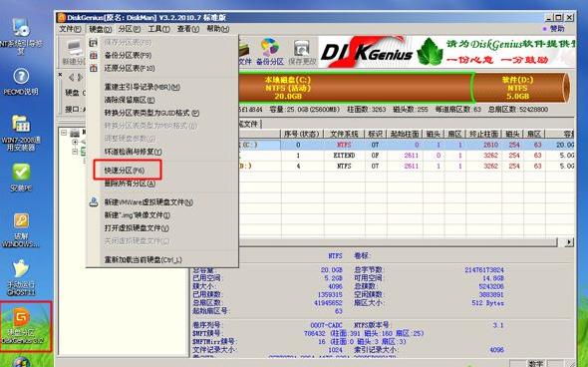Open the 工具(T) menu

click(158, 29)
